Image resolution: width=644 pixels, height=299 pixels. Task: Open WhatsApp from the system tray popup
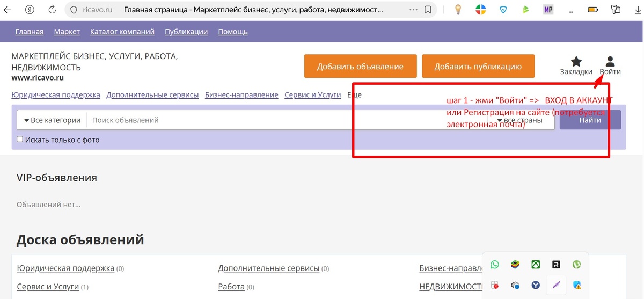[494, 265]
